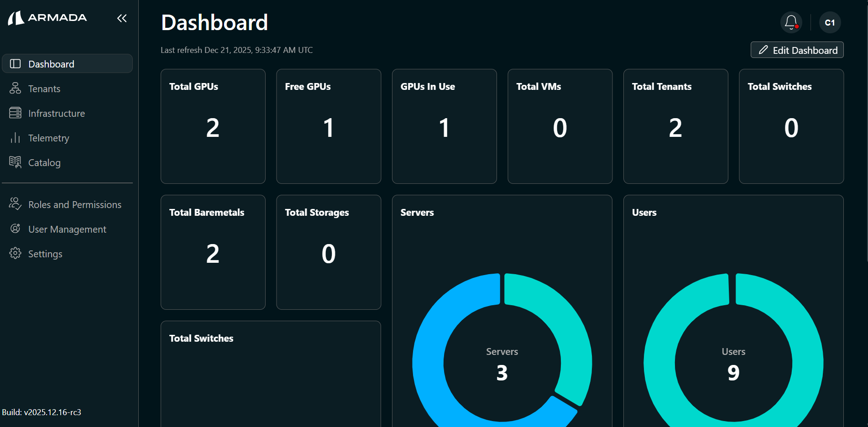
Task: Click the Catalog book icon
Action: tap(15, 162)
